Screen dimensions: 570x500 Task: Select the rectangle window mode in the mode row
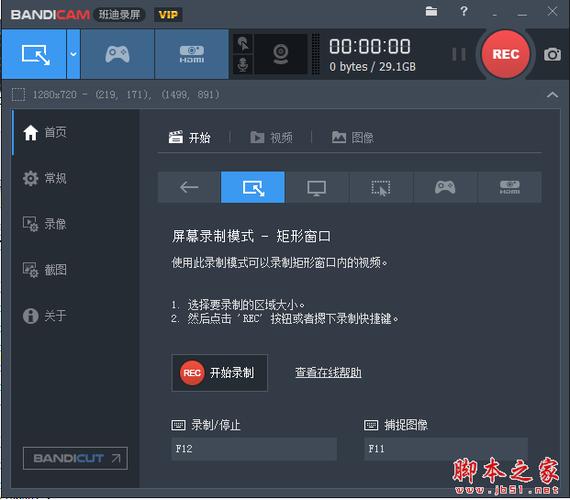253,187
